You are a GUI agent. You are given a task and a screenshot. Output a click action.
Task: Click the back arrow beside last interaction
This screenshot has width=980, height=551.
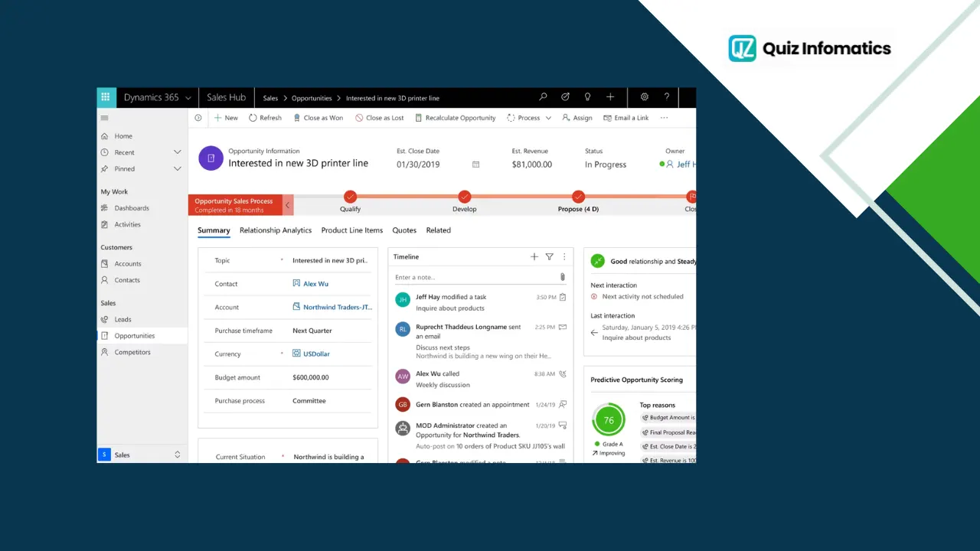click(594, 333)
